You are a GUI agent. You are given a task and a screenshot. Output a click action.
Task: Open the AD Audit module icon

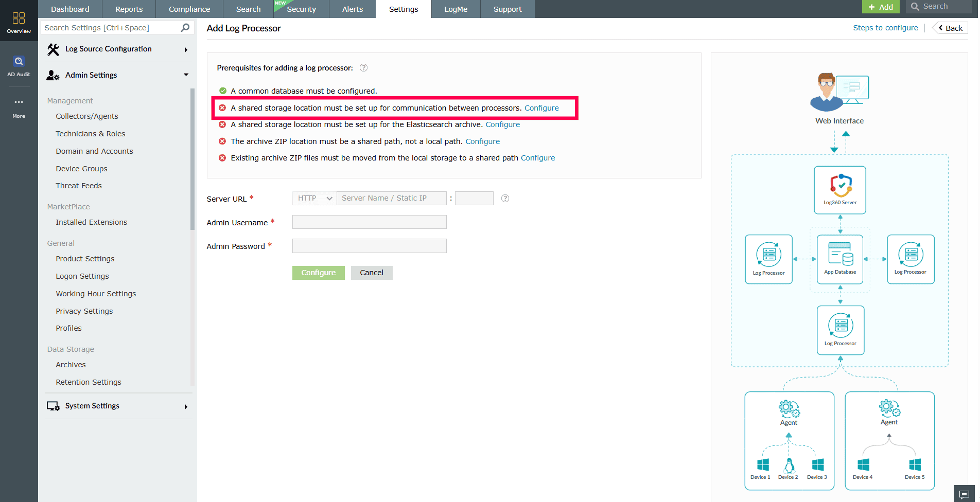19,61
